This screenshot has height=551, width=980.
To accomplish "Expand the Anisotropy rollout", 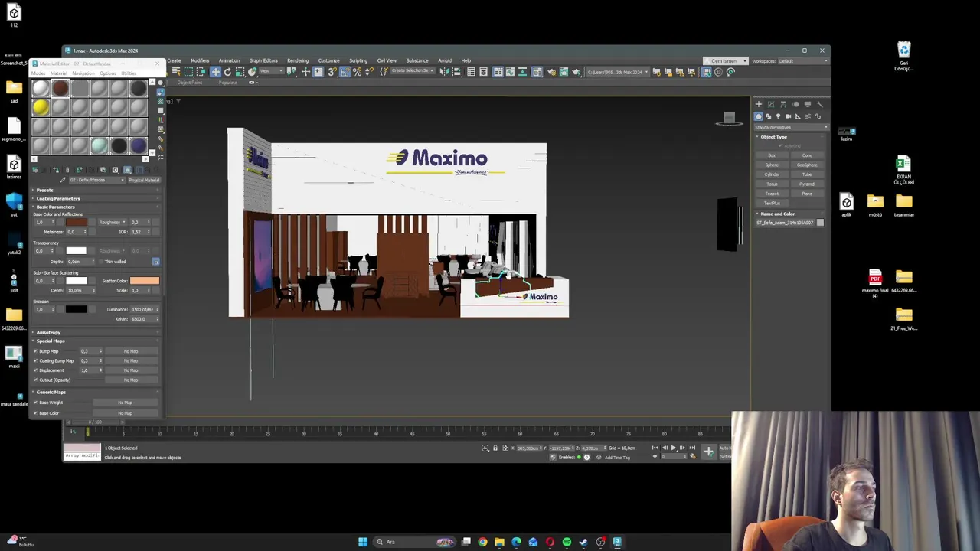I will pos(47,332).
